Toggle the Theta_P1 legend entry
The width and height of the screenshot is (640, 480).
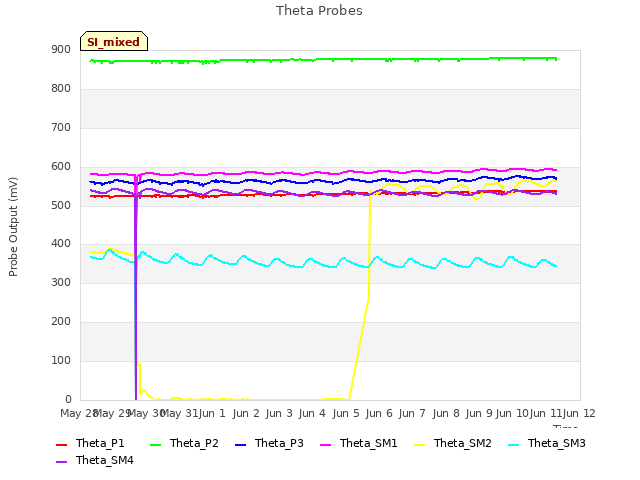pos(90,443)
